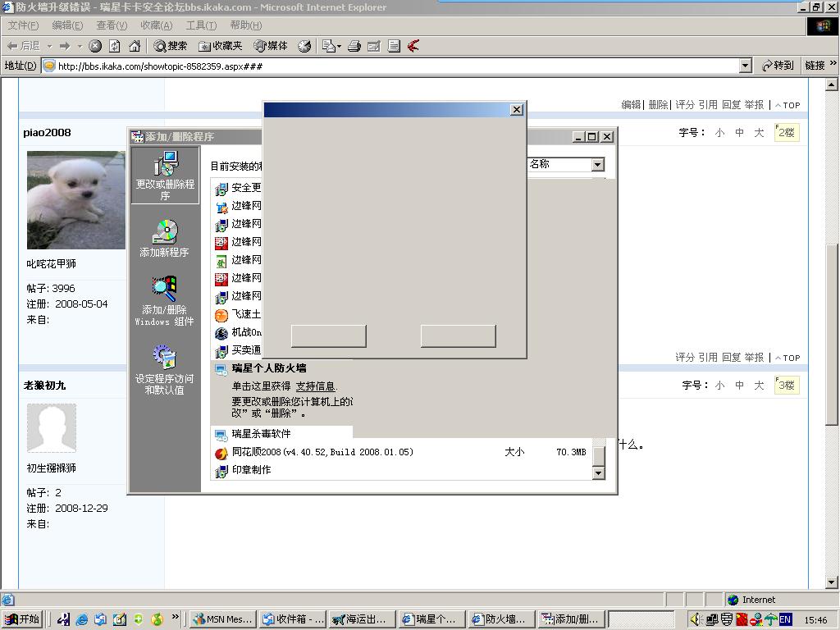Select 同花顺2008 program entry

coord(402,452)
